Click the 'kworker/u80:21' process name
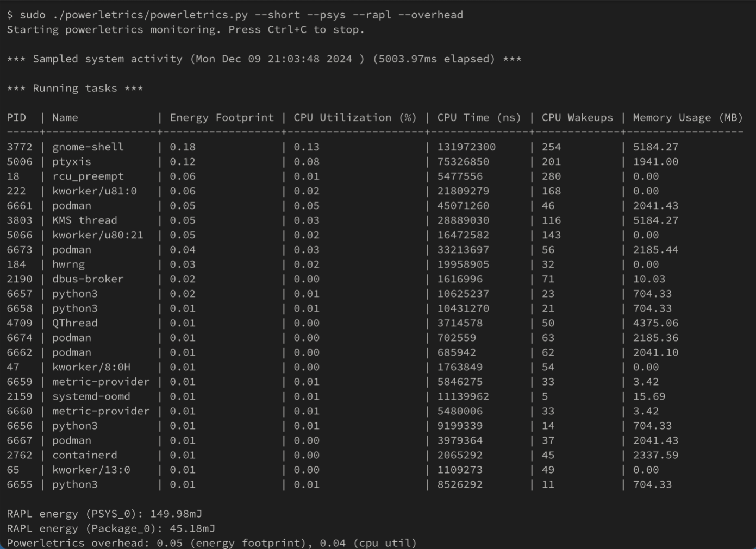 [98, 235]
